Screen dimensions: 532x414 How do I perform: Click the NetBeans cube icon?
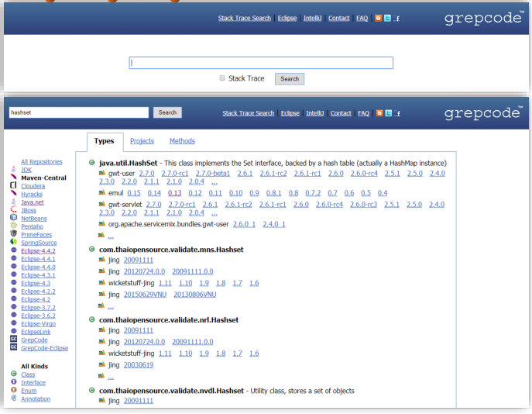pyautogui.click(x=14, y=217)
